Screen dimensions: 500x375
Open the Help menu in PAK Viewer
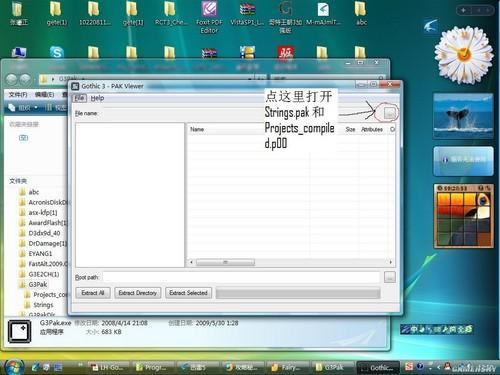[97, 98]
